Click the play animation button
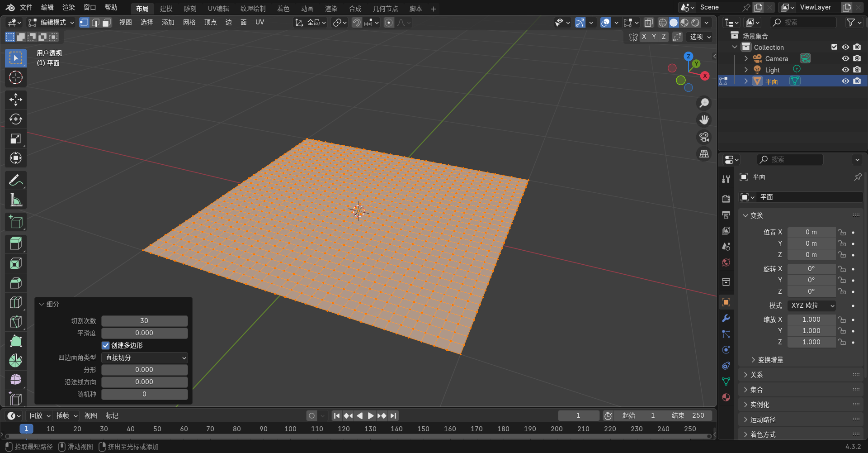This screenshot has height=453, width=868. [370, 415]
